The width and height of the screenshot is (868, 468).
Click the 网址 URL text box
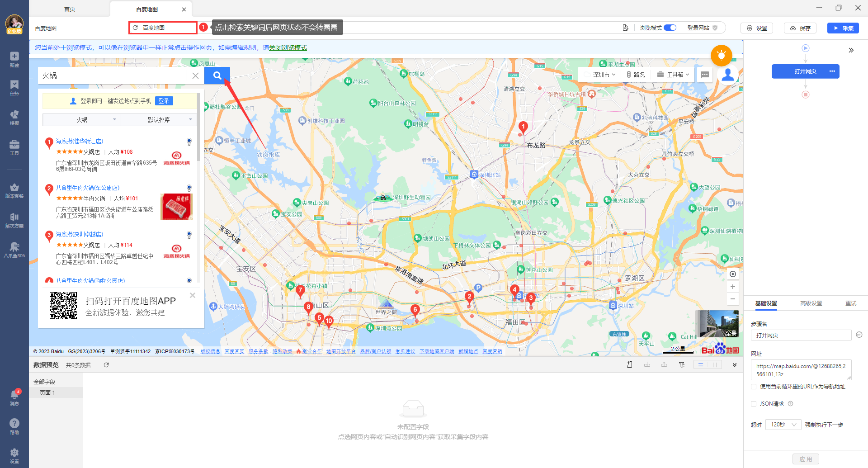(801, 370)
